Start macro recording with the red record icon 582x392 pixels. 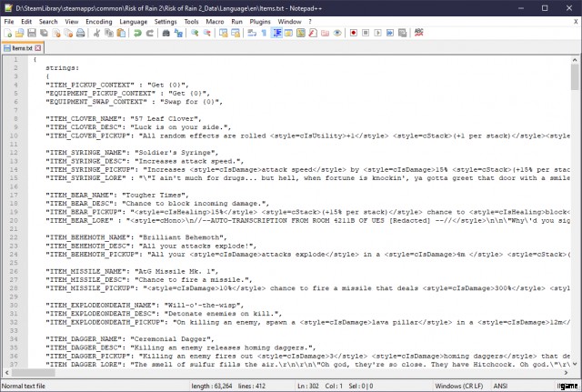353,33
